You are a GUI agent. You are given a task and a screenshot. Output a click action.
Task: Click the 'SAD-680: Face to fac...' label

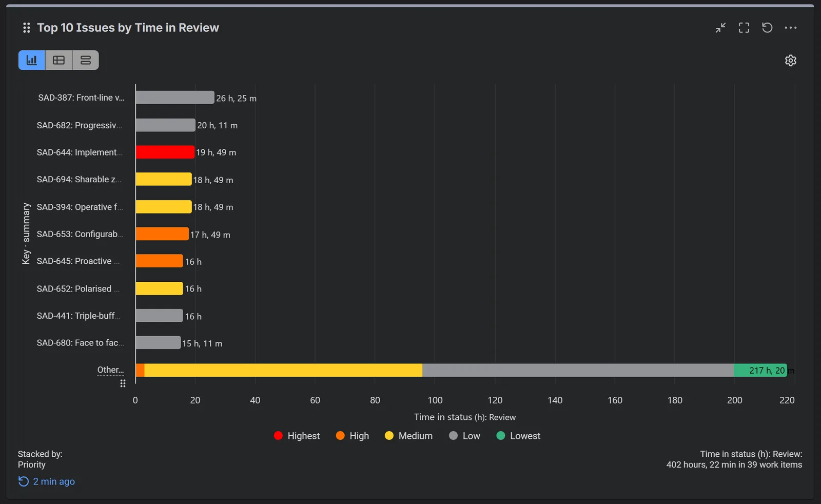[80, 343]
